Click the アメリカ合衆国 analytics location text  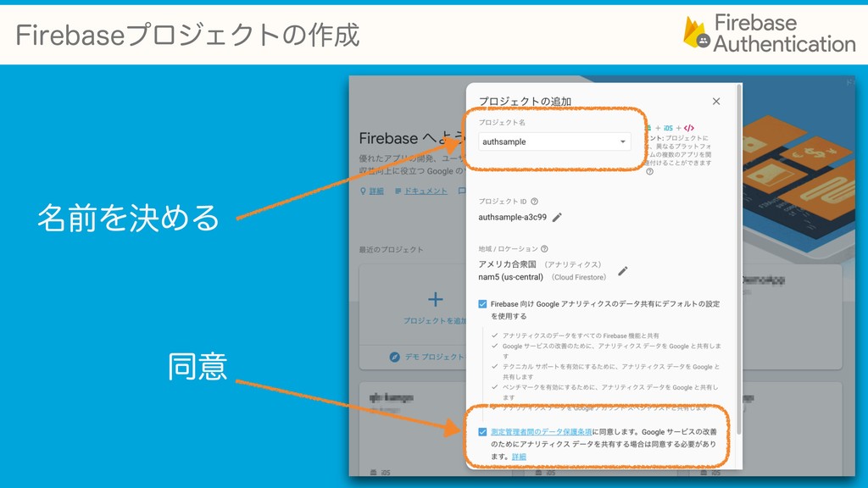coord(507,264)
